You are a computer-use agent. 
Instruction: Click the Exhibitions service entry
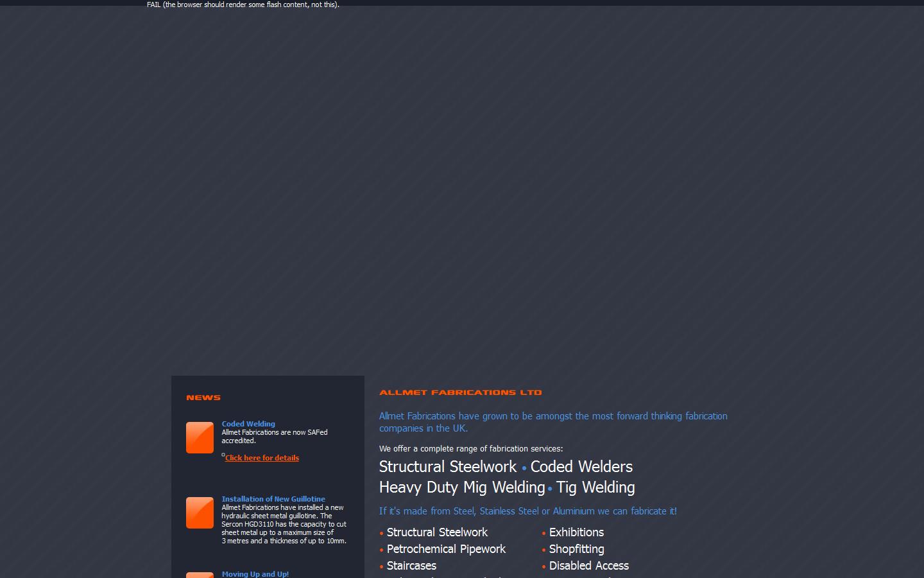576,532
